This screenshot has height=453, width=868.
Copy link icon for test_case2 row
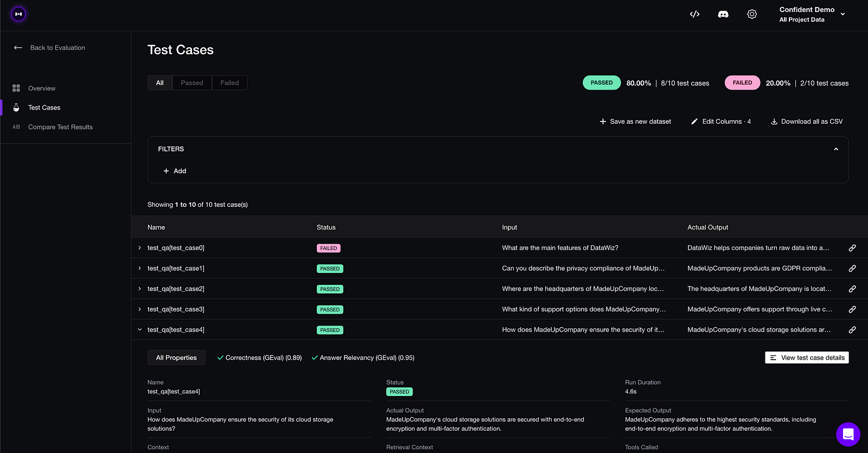click(x=852, y=289)
